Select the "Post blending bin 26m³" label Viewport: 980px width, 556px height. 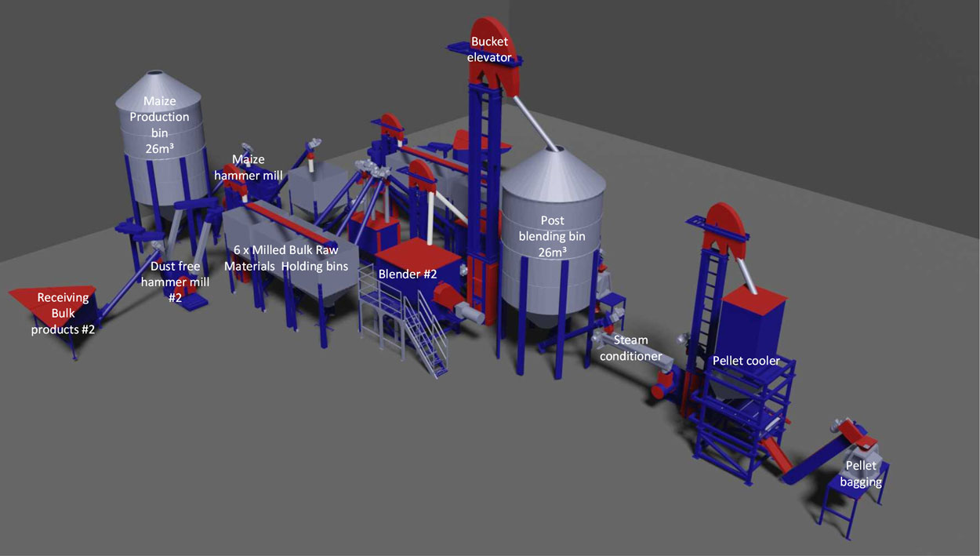pyautogui.click(x=552, y=236)
